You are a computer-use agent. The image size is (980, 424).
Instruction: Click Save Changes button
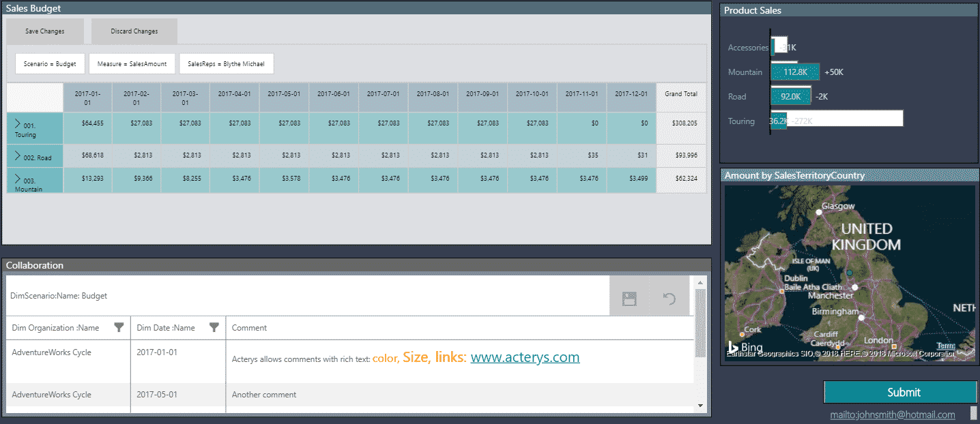click(x=45, y=31)
